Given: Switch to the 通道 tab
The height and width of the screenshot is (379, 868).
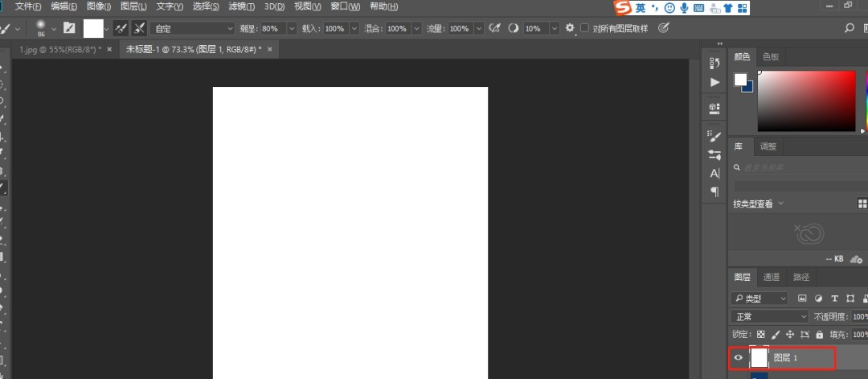Looking at the screenshot, I should pyautogui.click(x=771, y=277).
